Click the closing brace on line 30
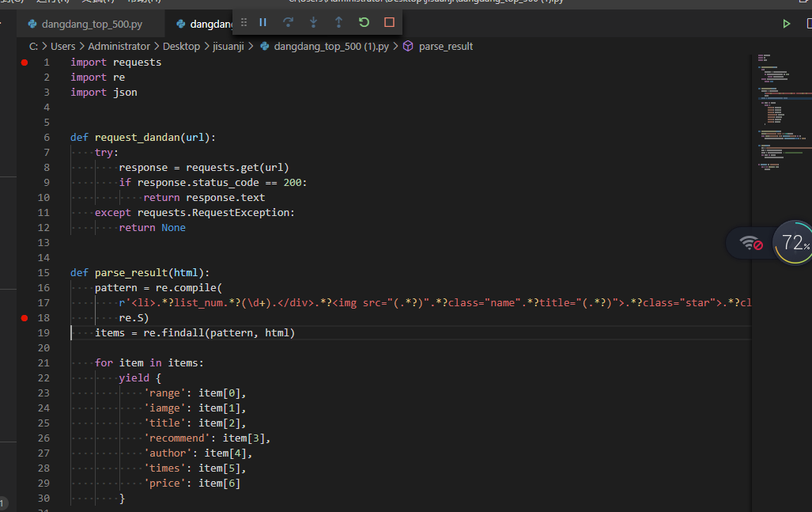 (x=123, y=498)
